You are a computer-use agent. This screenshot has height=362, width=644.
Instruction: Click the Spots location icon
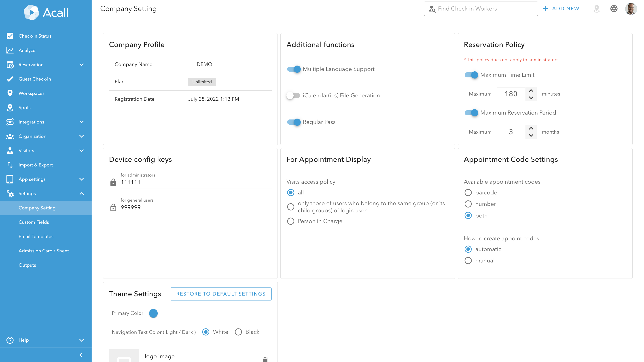tap(10, 108)
